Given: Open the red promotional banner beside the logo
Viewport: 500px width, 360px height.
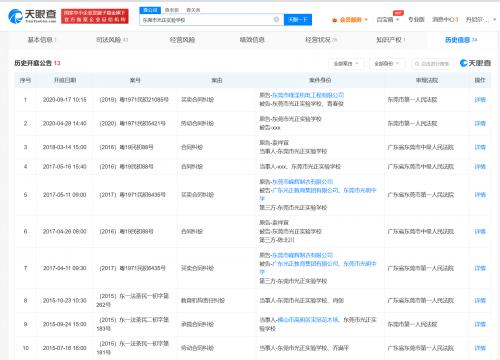Looking at the screenshot, I should click(95, 16).
